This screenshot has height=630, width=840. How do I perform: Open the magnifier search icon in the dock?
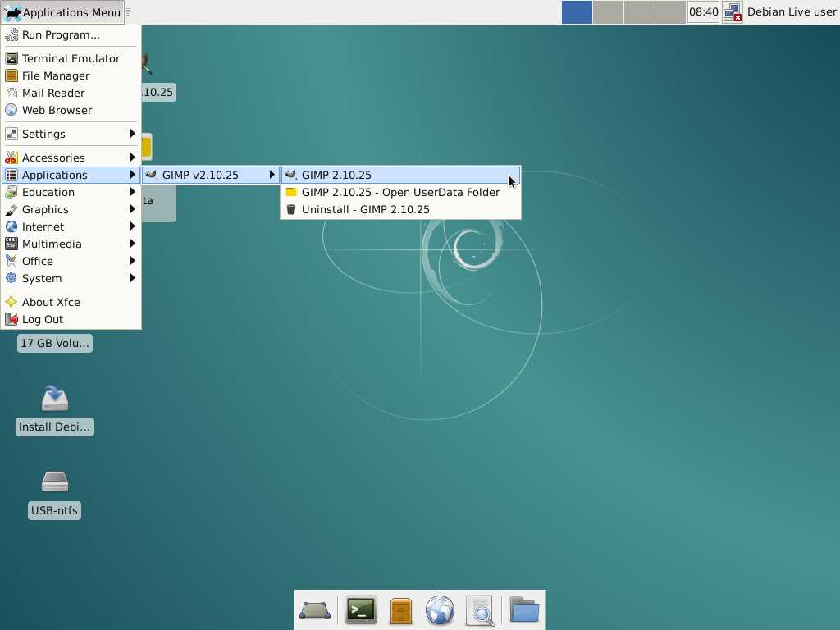pyautogui.click(x=481, y=610)
